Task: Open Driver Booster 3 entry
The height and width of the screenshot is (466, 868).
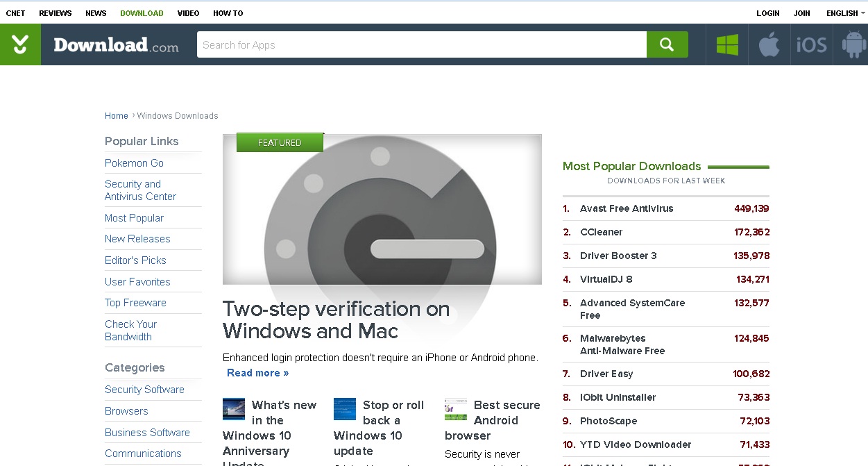Action: pos(618,256)
